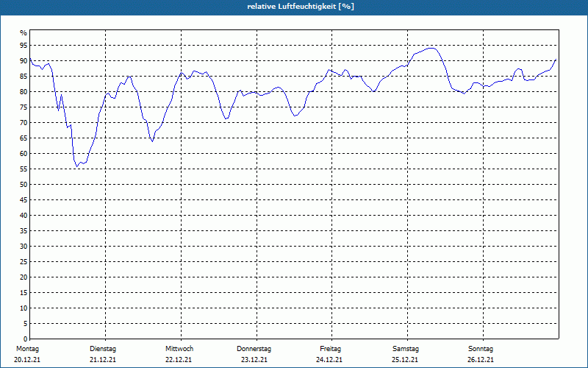
Task: Click the y-axis value 80
Action: tap(24, 91)
